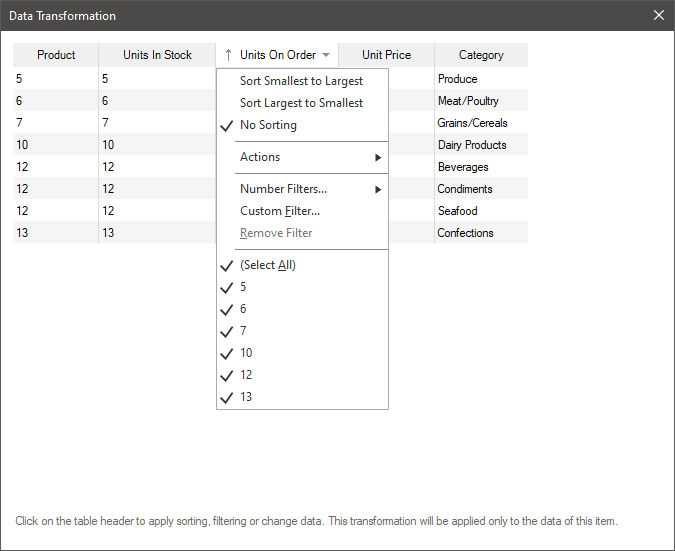This screenshot has width=675, height=551.
Task: Click the Units In Stock column header
Action: click(x=157, y=55)
